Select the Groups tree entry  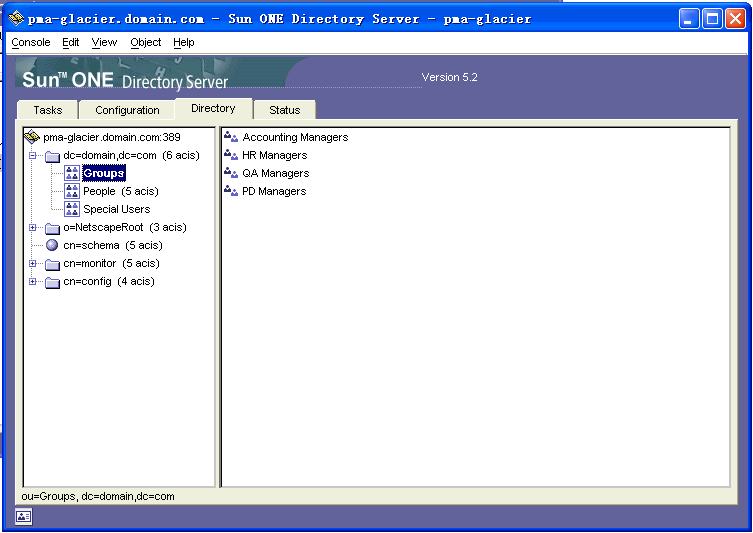pyautogui.click(x=104, y=173)
